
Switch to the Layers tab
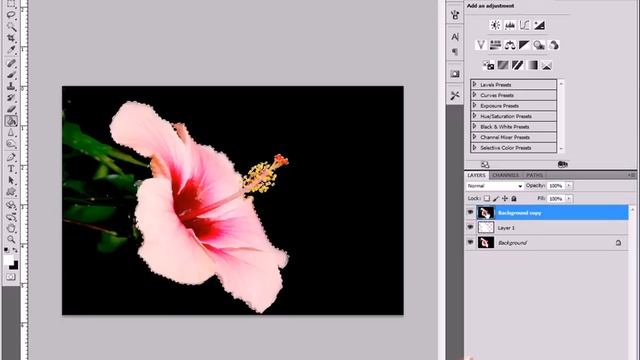476,175
